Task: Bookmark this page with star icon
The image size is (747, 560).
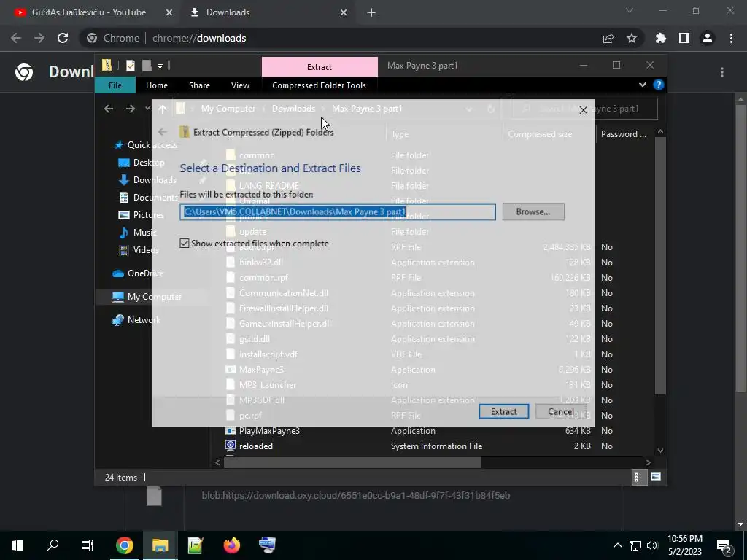Action: 632,38
